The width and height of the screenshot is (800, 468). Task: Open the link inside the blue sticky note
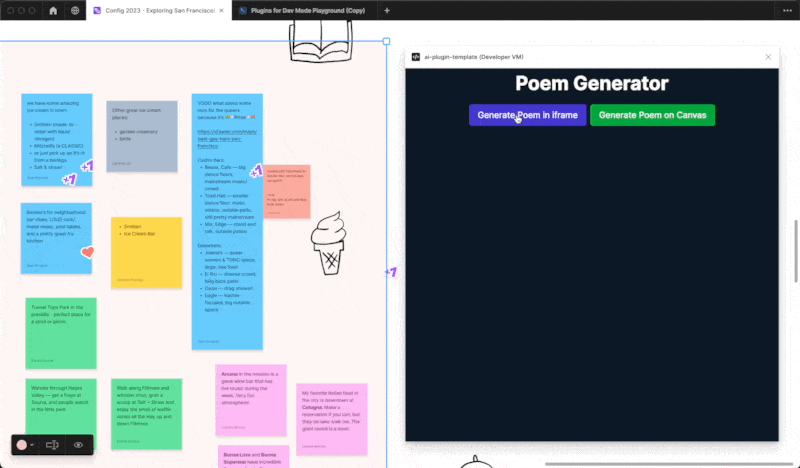point(227,134)
